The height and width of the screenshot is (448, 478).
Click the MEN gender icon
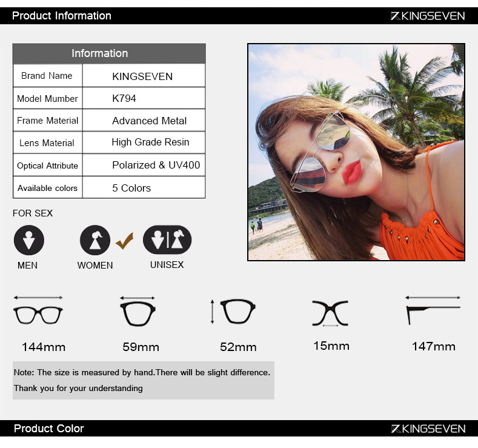pyautogui.click(x=29, y=240)
